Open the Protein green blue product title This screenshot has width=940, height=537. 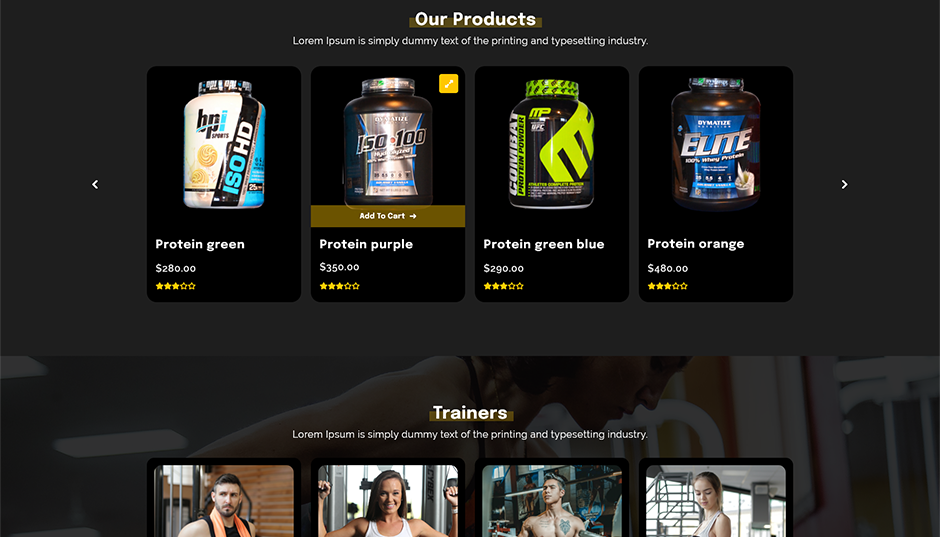coord(544,244)
